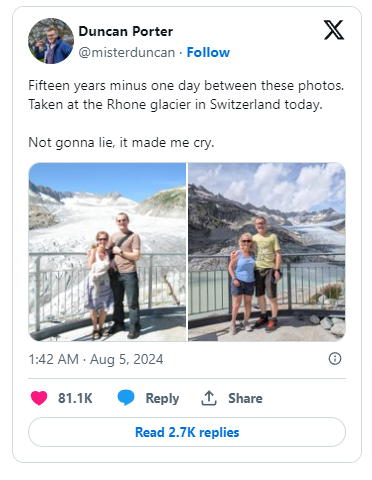Click the 'Taken at the Rhone glacier' line
Screen dimensions: 372x480
pyautogui.click(x=175, y=105)
